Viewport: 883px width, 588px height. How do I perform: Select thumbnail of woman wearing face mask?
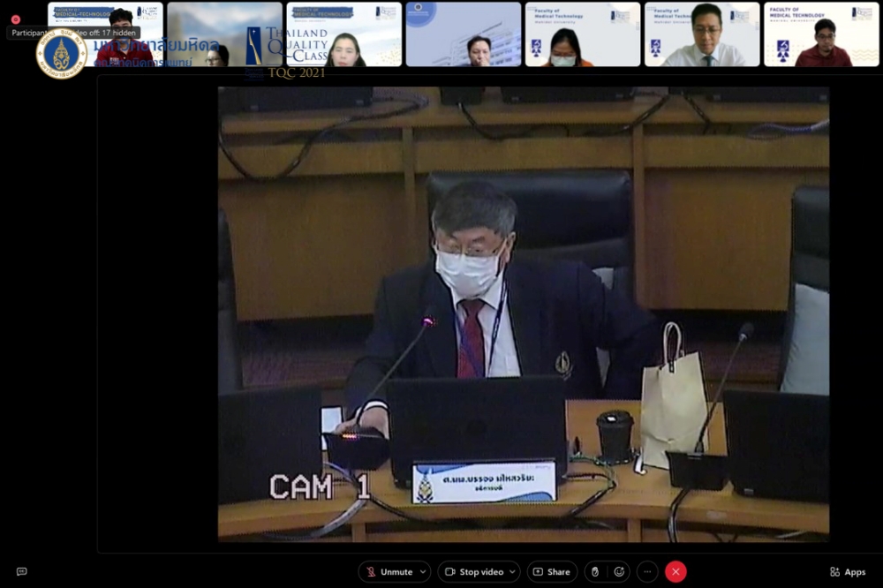[x=583, y=35]
